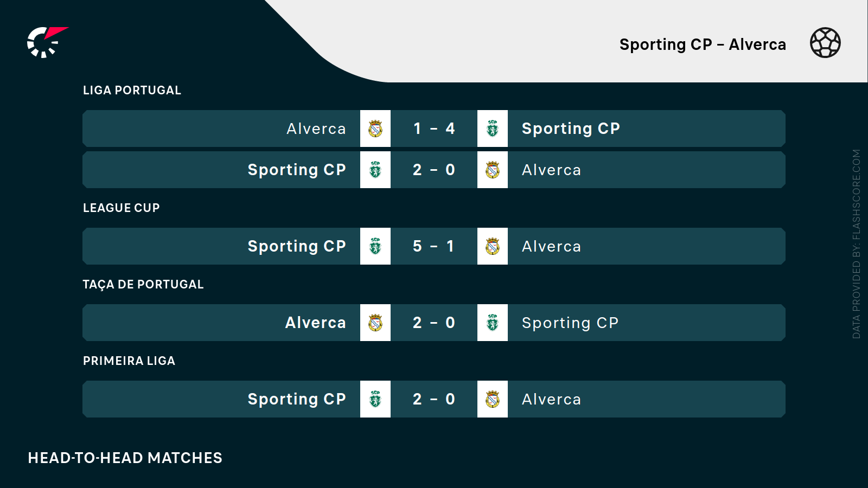Click Alverca crest in Primeira Liga row
The width and height of the screenshot is (868, 488).
click(493, 399)
